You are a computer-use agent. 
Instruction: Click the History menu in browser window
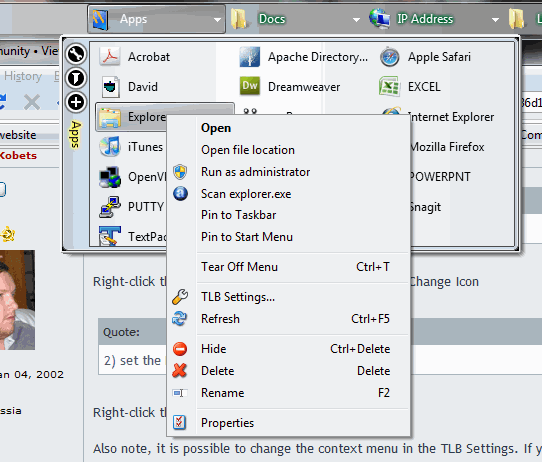[x=23, y=76]
